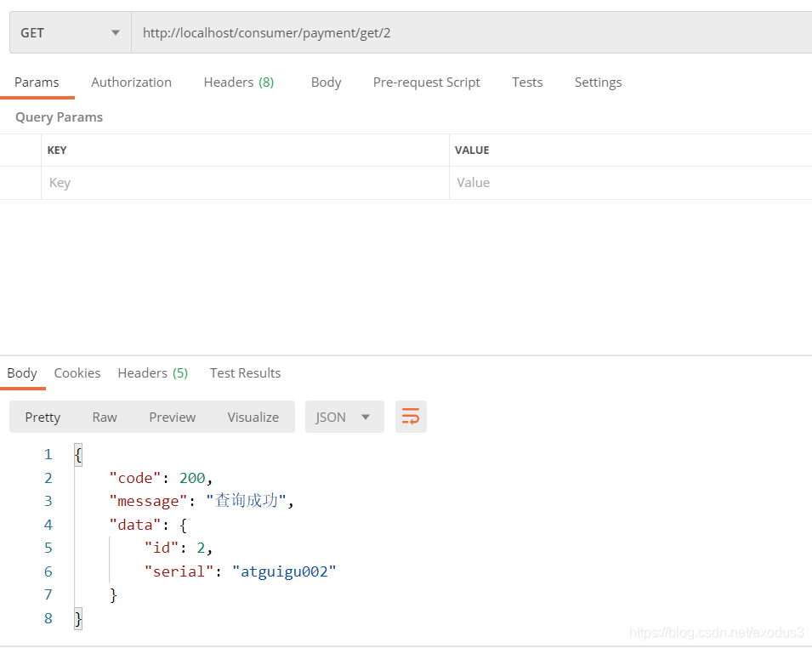Open the Tests tab

527,82
